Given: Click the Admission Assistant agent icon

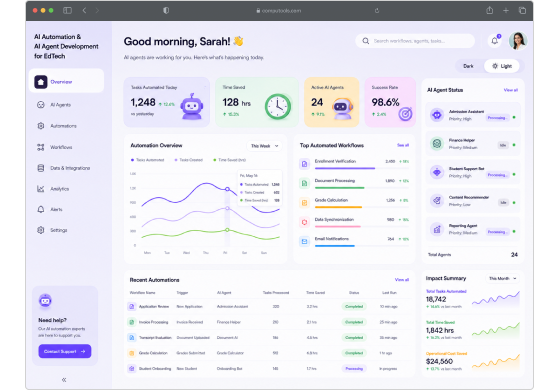Looking at the screenshot, I should tap(436, 115).
